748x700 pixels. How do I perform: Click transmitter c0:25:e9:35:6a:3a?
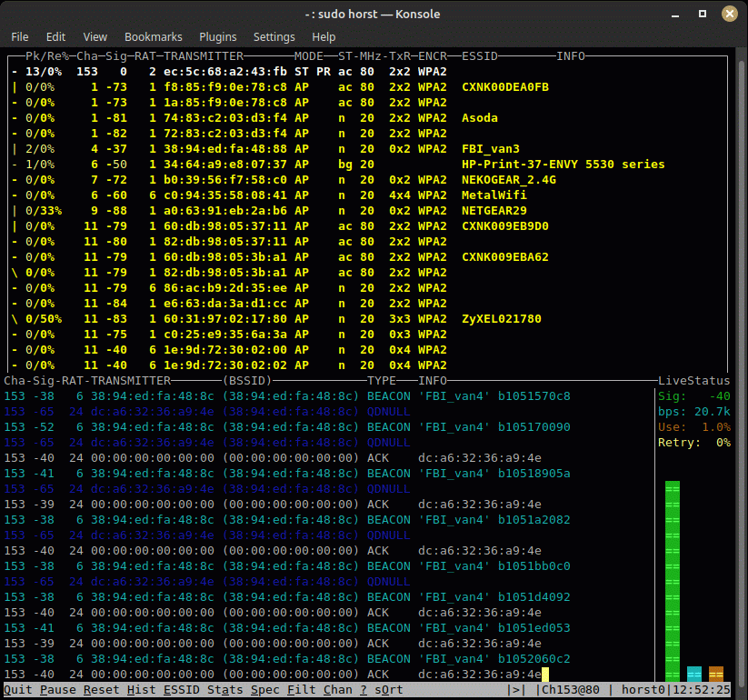(225, 334)
